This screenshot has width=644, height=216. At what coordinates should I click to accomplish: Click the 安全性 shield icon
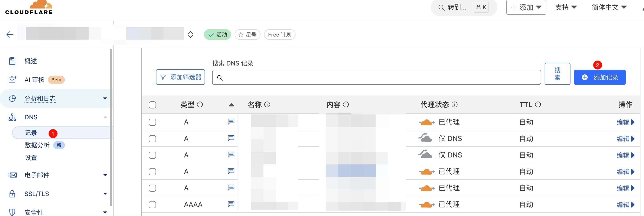[12, 212]
